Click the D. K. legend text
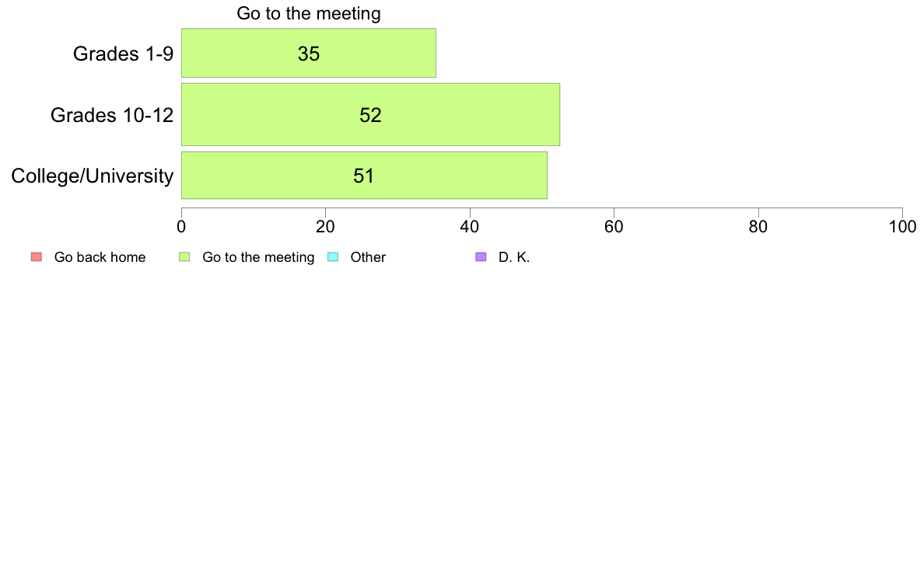The width and height of the screenshot is (924, 572). (514, 257)
